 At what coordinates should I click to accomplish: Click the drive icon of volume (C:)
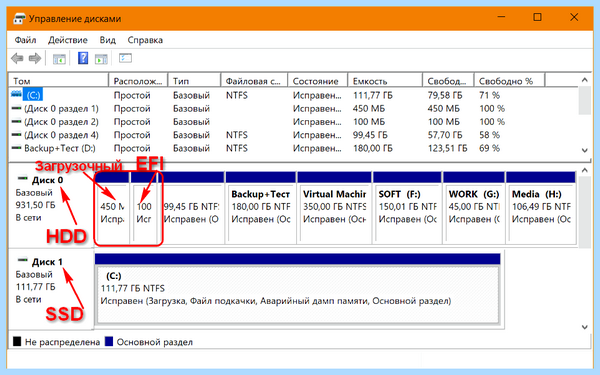point(16,94)
